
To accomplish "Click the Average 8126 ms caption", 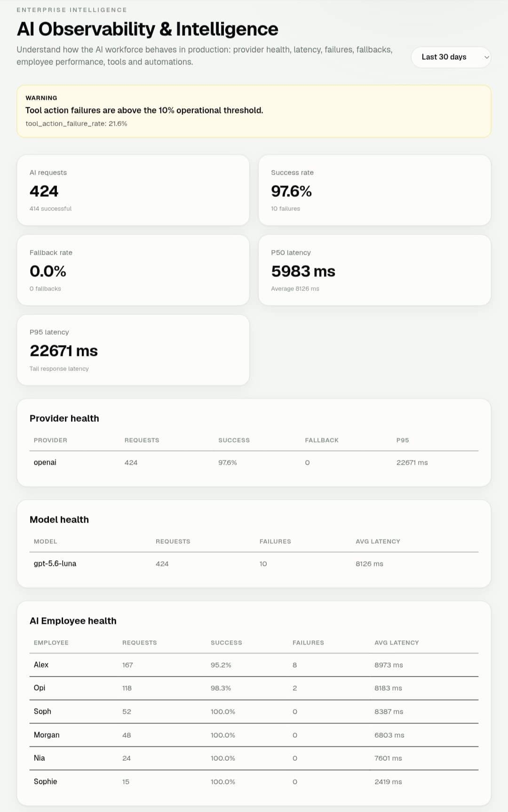I will pos(295,289).
